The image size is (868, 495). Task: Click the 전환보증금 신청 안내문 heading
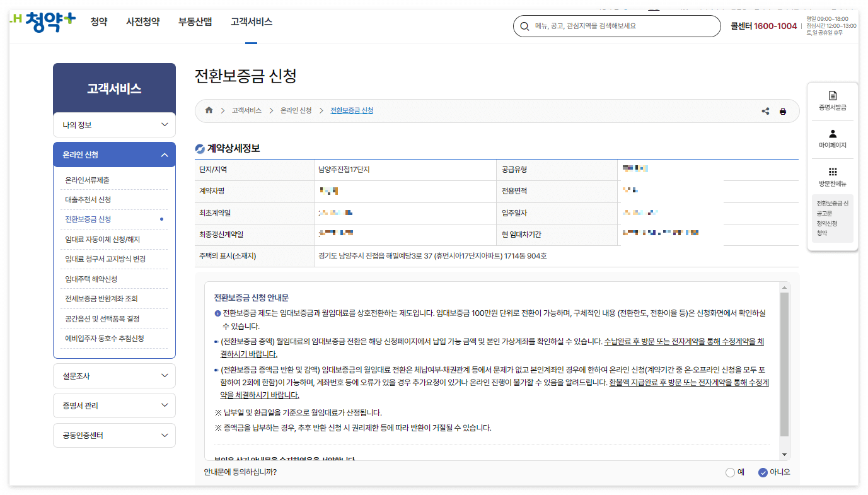(252, 298)
